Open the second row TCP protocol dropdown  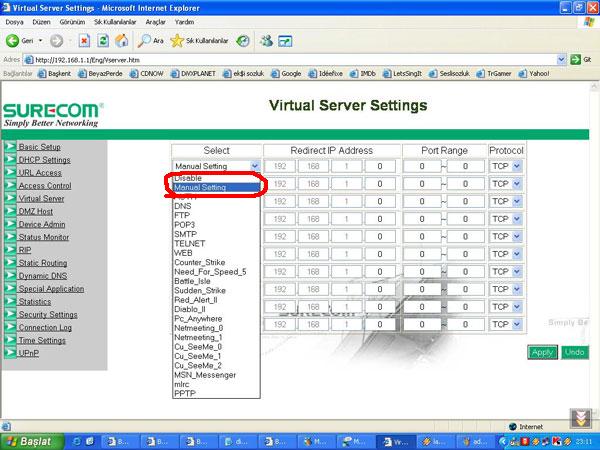click(517, 184)
